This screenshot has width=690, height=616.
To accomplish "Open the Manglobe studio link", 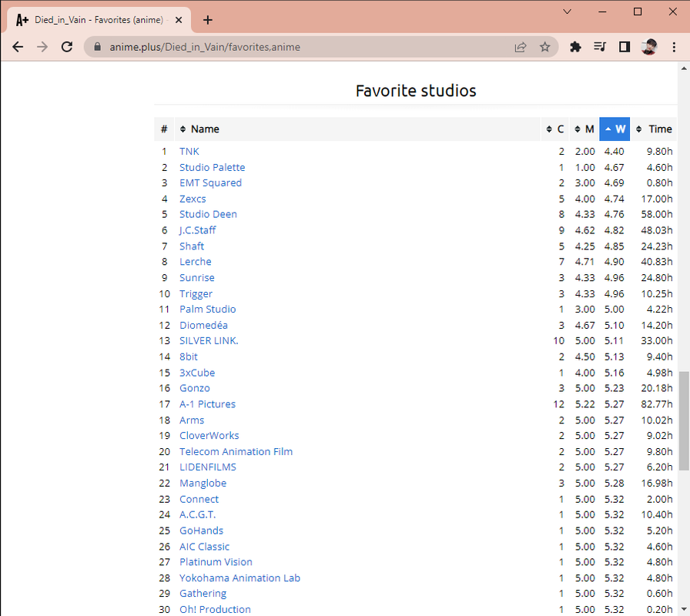I will [203, 483].
